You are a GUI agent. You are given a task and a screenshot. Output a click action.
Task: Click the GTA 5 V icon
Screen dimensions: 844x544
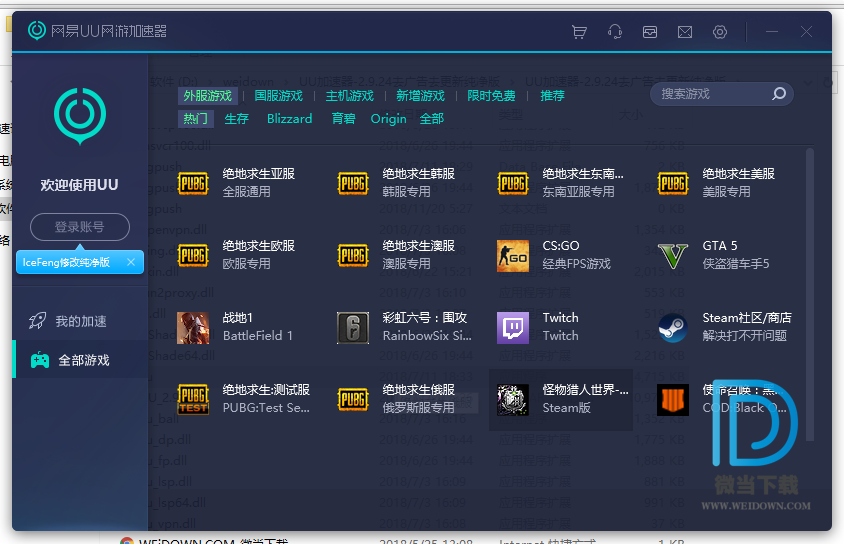click(x=673, y=256)
